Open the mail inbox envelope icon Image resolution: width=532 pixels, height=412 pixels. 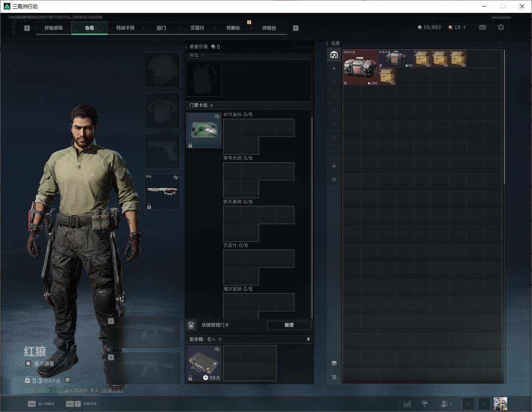click(x=483, y=27)
